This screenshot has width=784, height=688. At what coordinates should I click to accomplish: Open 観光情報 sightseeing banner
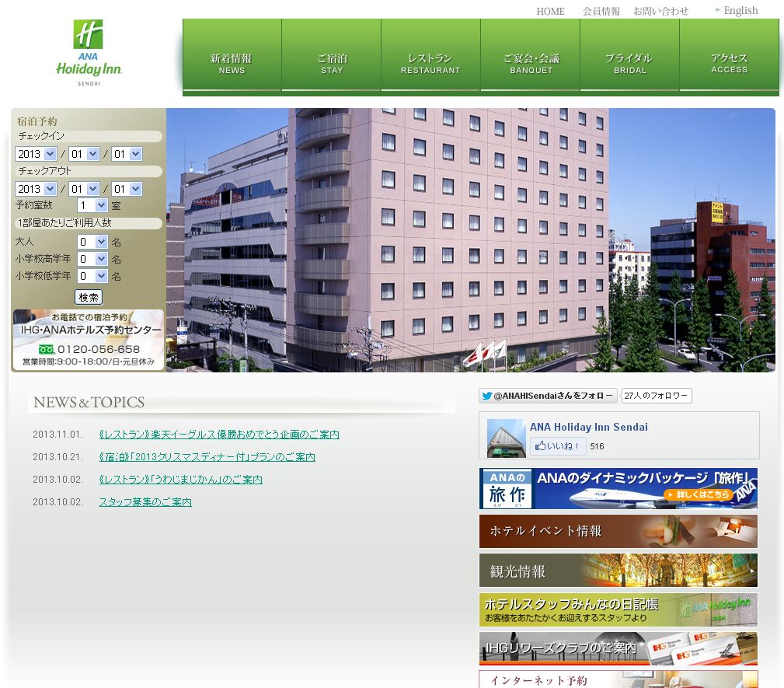618,570
